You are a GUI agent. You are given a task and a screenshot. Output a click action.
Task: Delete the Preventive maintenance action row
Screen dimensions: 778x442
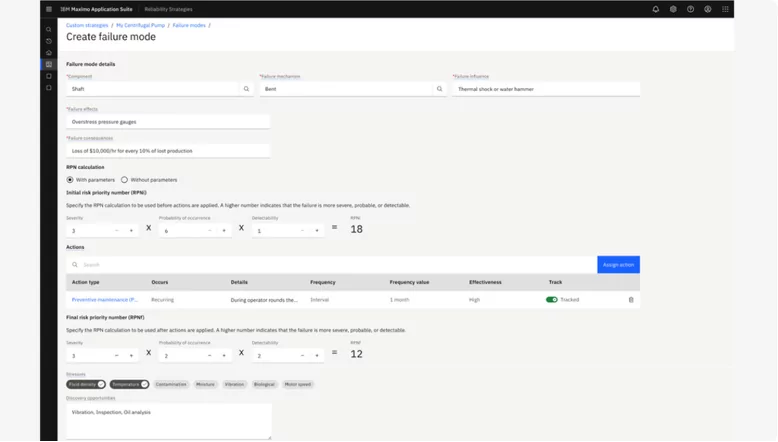tap(631, 300)
